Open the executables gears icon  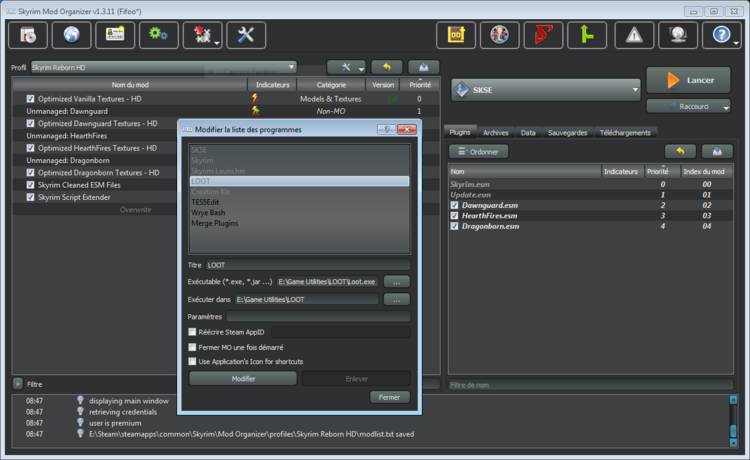point(158,35)
